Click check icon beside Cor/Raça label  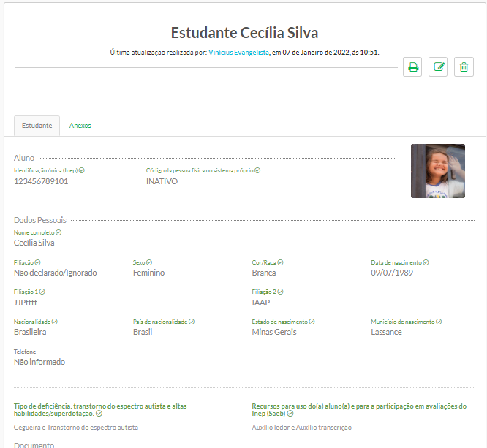280,262
